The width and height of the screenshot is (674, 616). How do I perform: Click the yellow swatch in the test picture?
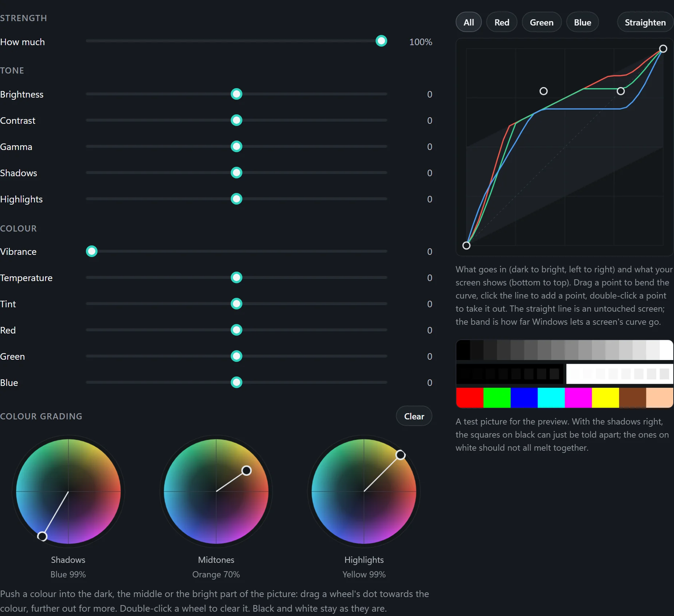pos(606,398)
